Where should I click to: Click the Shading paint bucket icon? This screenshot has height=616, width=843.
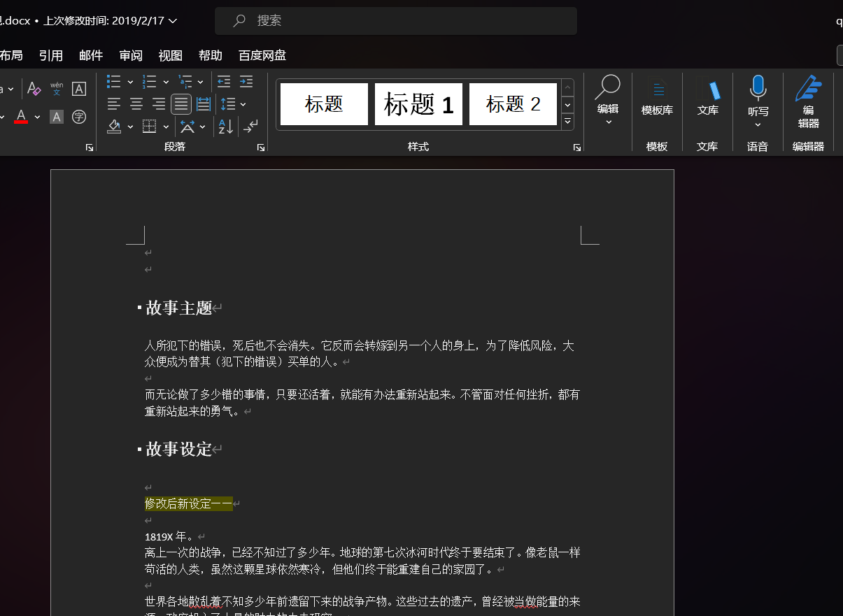[x=114, y=127]
